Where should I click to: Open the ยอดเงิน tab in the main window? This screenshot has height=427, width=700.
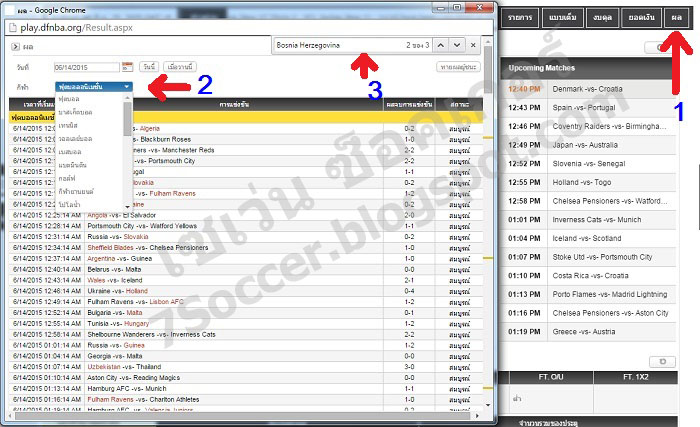point(641,18)
